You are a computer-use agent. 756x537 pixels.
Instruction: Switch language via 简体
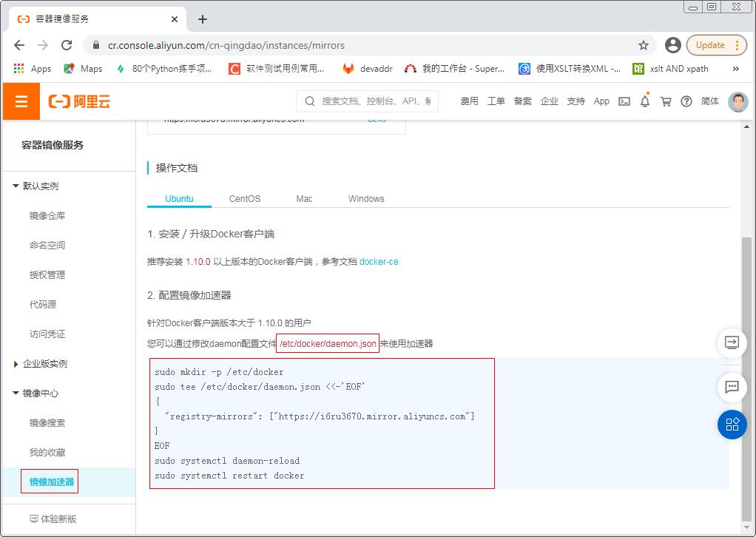point(709,101)
